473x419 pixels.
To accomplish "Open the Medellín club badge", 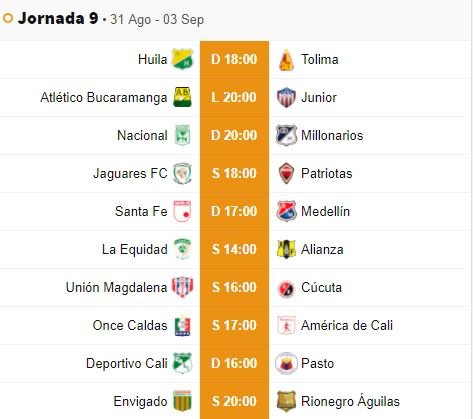I will click(x=286, y=211).
